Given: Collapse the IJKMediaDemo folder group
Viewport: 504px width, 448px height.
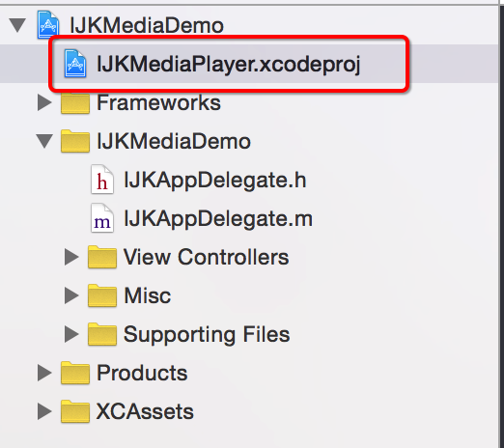Looking at the screenshot, I should [x=44, y=141].
